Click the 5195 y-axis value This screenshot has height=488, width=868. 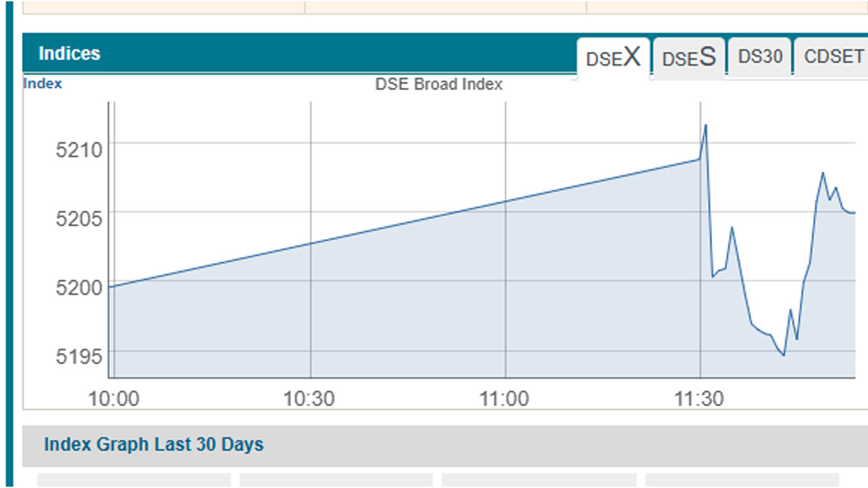coord(79,356)
